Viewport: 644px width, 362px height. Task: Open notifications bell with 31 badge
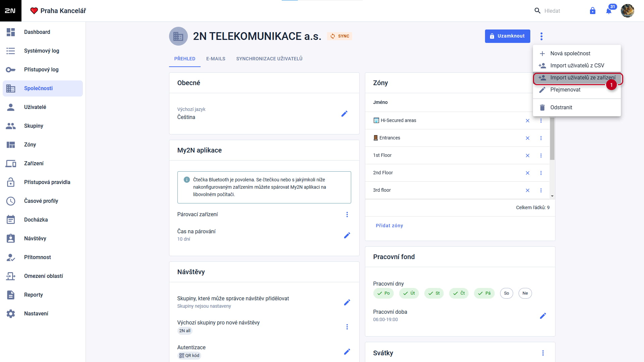(x=609, y=11)
